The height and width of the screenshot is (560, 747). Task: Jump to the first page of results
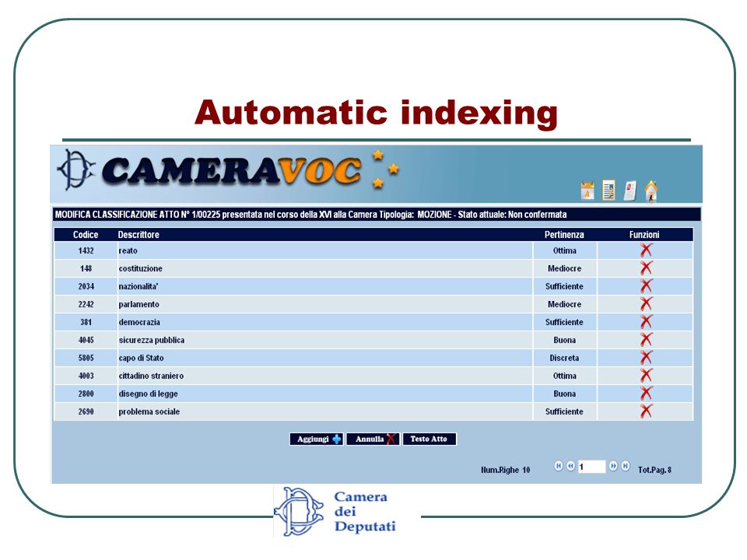pyautogui.click(x=559, y=466)
